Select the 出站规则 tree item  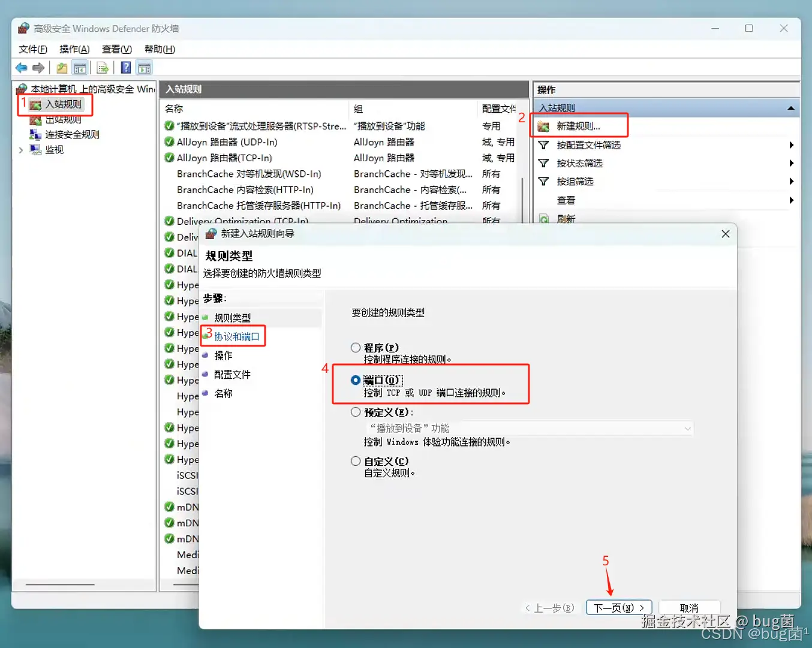point(64,120)
